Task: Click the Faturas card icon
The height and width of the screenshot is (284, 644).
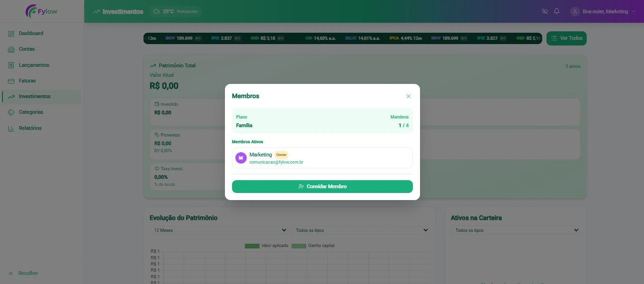Action: pyautogui.click(x=11, y=81)
